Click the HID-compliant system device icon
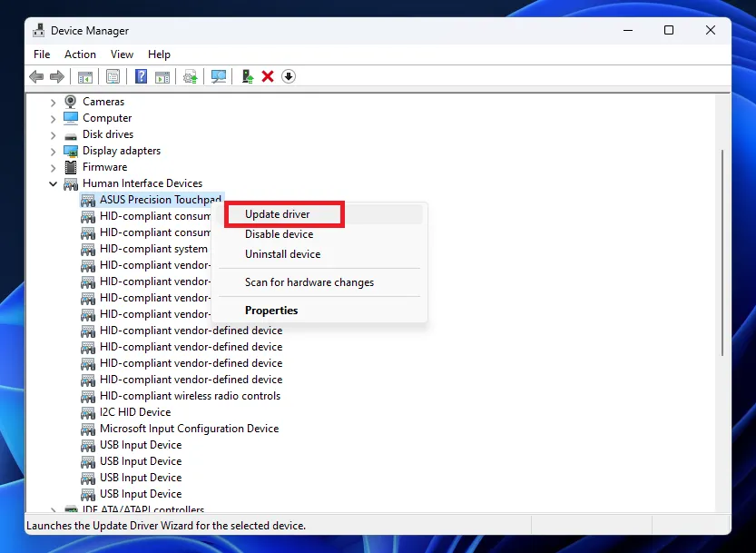 (88, 250)
